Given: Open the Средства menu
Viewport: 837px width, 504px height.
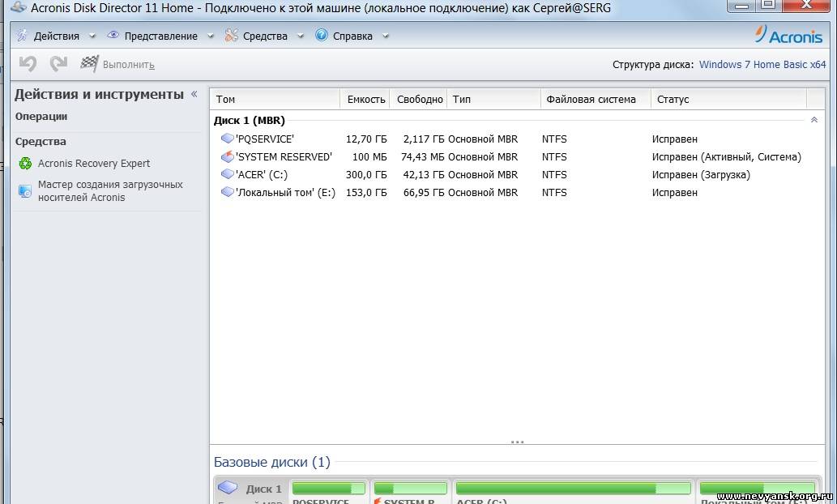Looking at the screenshot, I should coord(265,36).
